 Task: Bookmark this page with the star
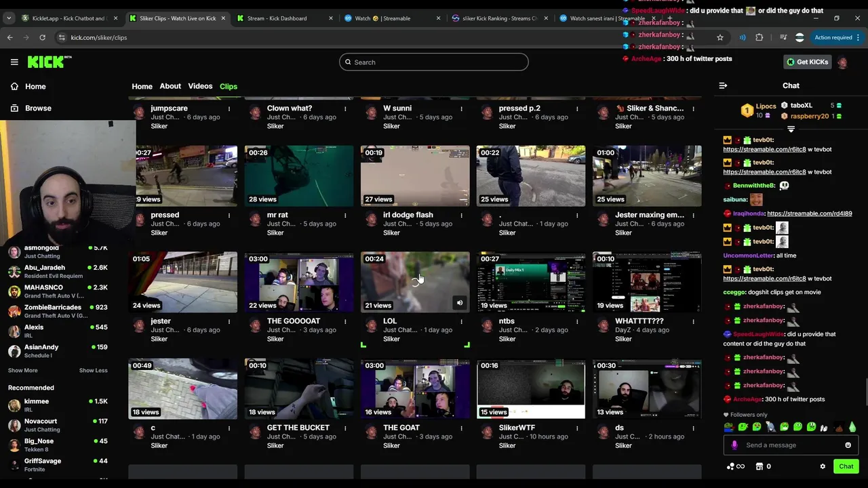click(x=720, y=37)
